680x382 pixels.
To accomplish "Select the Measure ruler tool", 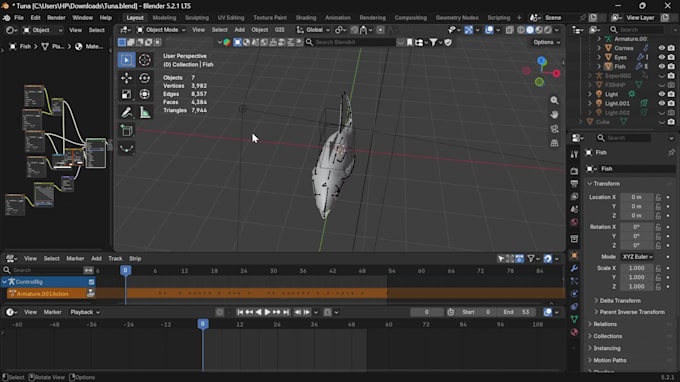I will point(144,112).
